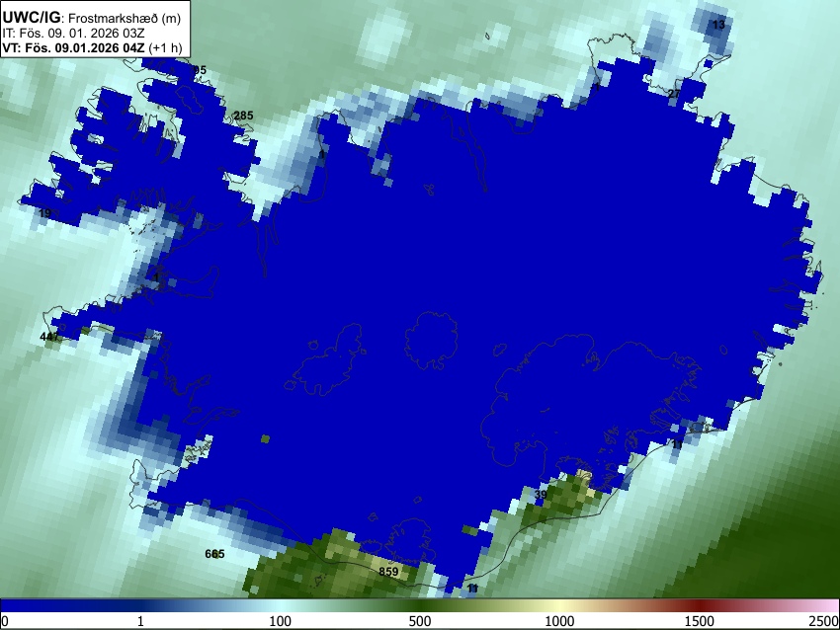
Task: Select the "Frostmarkshæð (m)" label
Action: [125, 18]
